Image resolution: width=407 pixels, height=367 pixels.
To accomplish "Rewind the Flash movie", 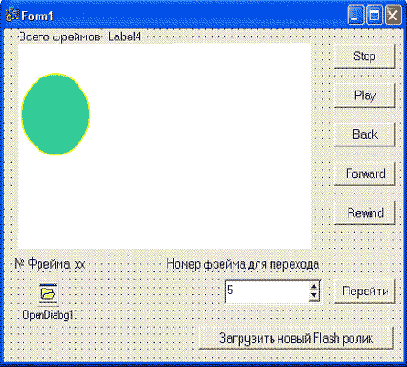I will click(364, 213).
